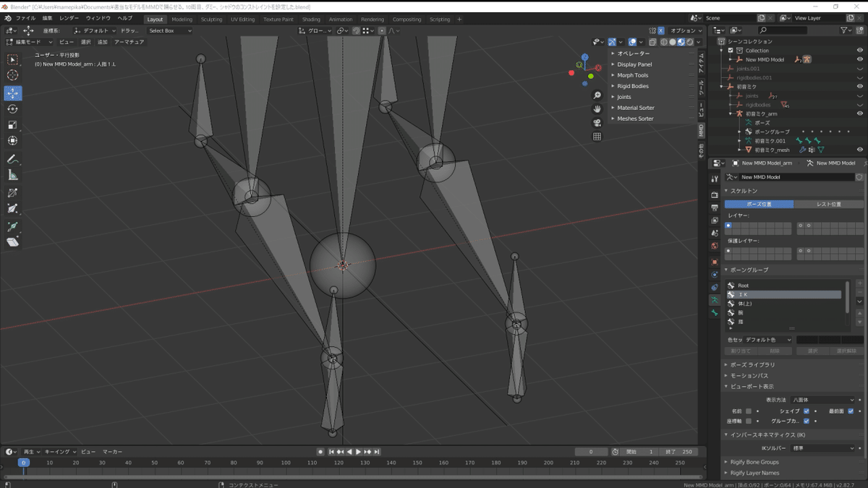Expand the Rigify Bone Groups section
868x488 pixels.
coord(754,462)
